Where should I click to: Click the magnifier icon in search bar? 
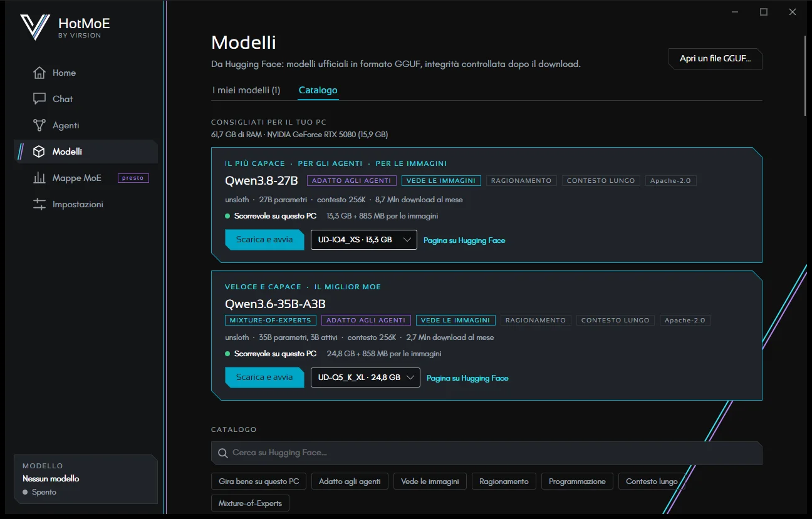222,453
